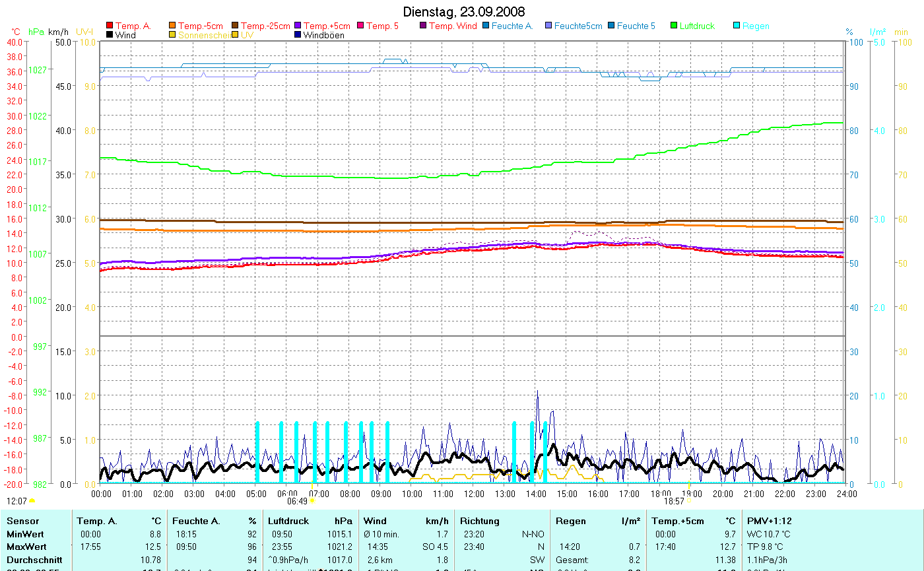Click the cyan Regen legend square
This screenshot has width=924, height=571.
tap(737, 26)
